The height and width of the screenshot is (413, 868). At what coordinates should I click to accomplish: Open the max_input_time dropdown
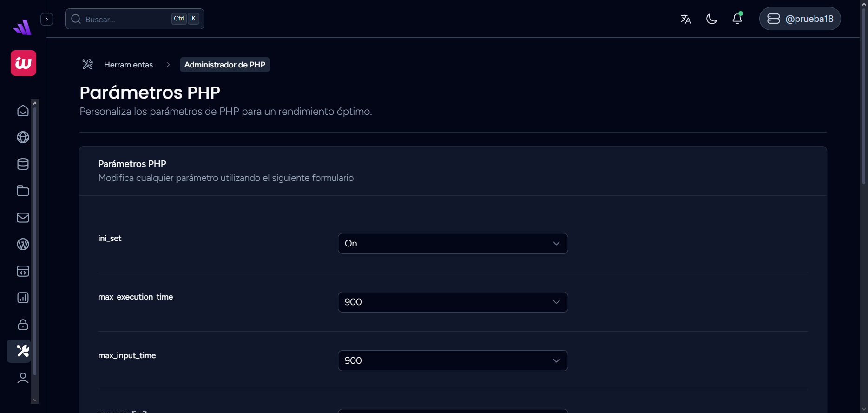click(x=453, y=360)
